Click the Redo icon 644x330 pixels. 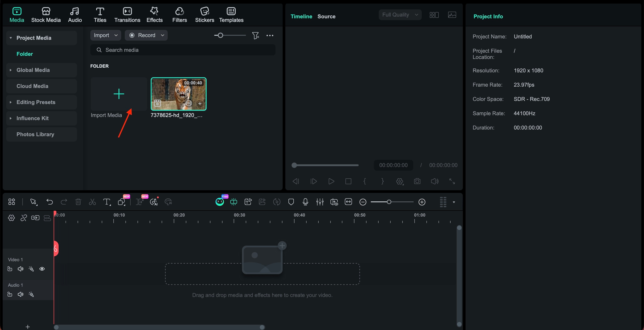64,202
